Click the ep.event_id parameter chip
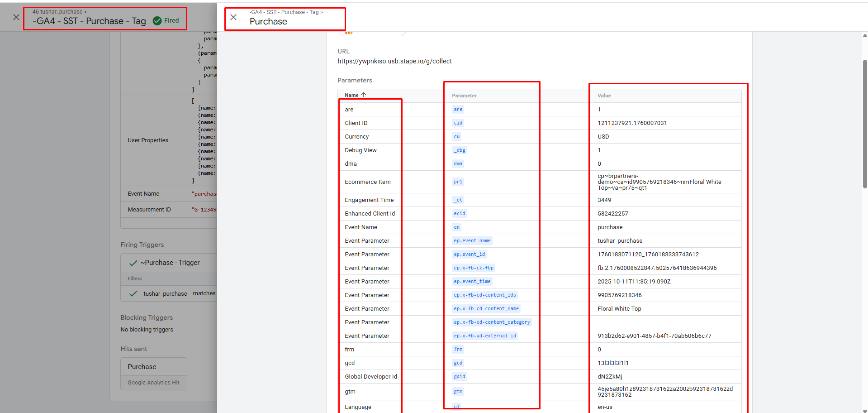The width and height of the screenshot is (868, 413). (x=469, y=255)
